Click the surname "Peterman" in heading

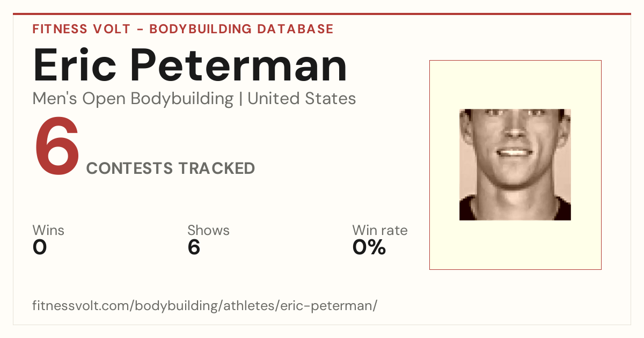238,65
